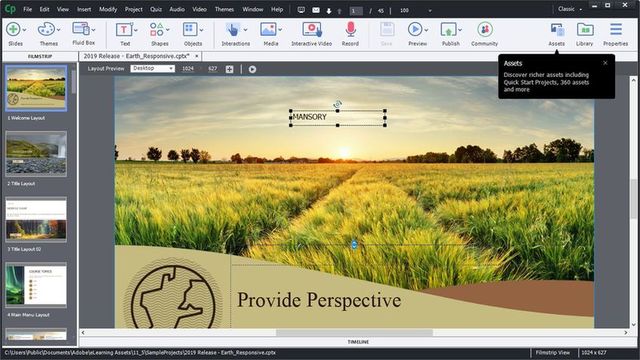Play the layout preview
This screenshot has width=640, height=360.
[x=252, y=69]
